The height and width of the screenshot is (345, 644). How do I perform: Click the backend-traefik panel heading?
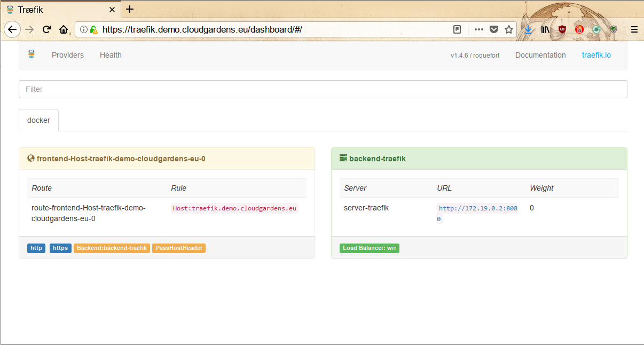coord(378,159)
